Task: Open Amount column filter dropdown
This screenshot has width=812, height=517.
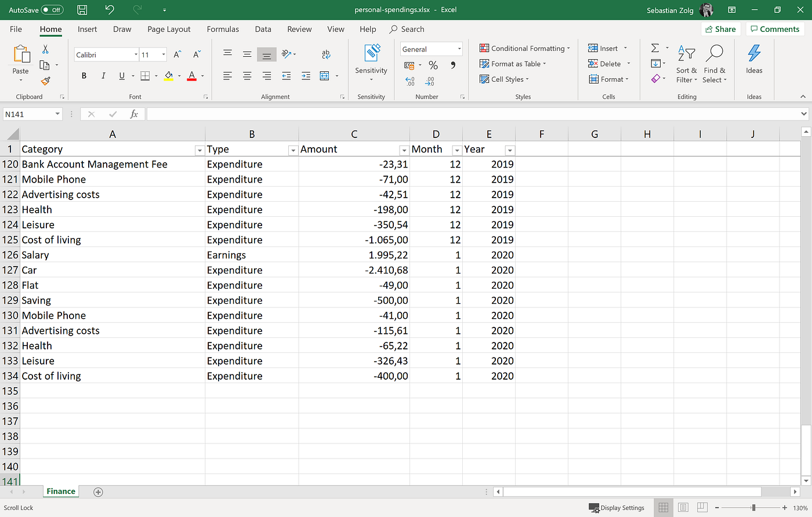Action: [404, 151]
